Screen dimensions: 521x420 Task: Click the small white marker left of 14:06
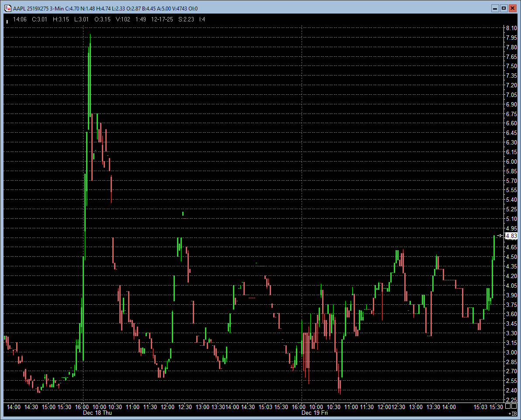pyautogui.click(x=7, y=21)
